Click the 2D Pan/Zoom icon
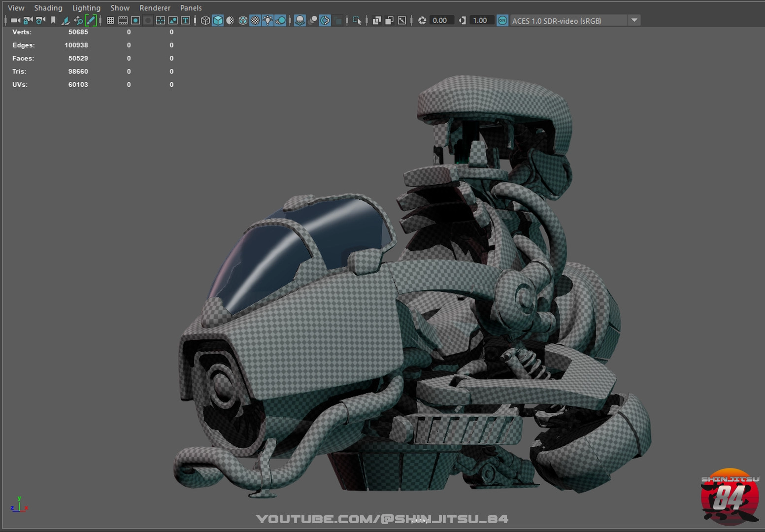The image size is (765, 532). (x=78, y=20)
